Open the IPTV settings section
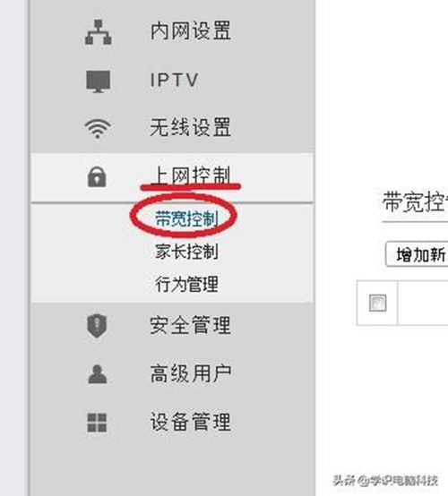The height and width of the screenshot is (496, 448). 174,80
